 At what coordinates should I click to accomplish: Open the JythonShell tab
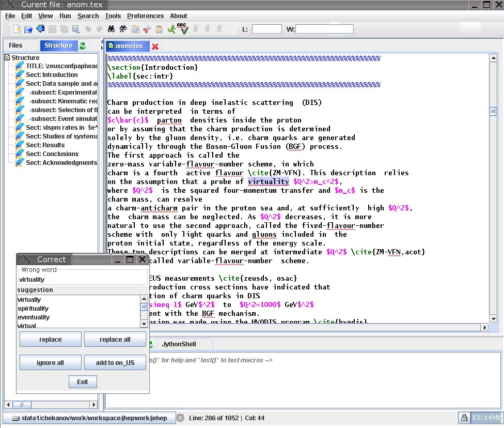tap(179, 344)
